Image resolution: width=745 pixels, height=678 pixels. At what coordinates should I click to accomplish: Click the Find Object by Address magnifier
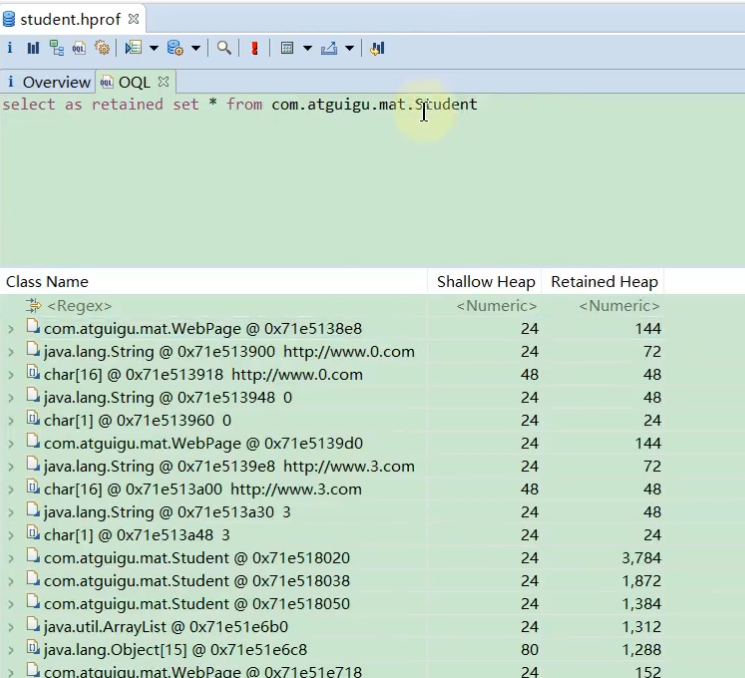point(224,48)
